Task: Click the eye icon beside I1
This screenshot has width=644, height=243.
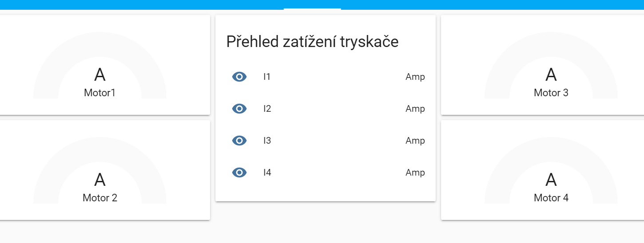Action: click(x=239, y=77)
